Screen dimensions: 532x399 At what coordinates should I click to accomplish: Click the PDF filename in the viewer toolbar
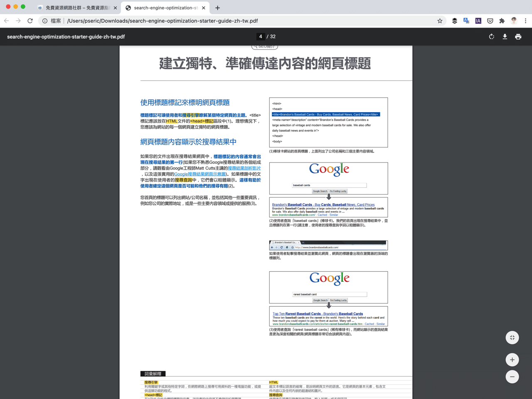tap(66, 37)
